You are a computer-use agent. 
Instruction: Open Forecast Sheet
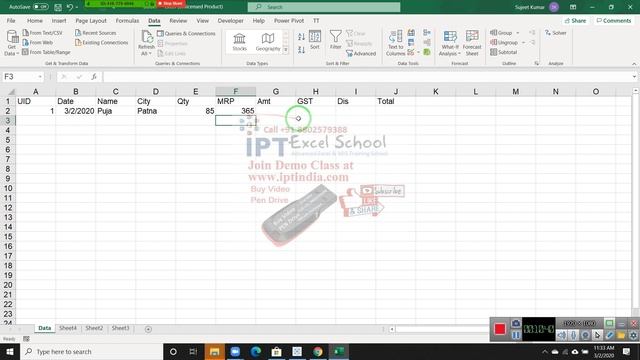point(472,43)
